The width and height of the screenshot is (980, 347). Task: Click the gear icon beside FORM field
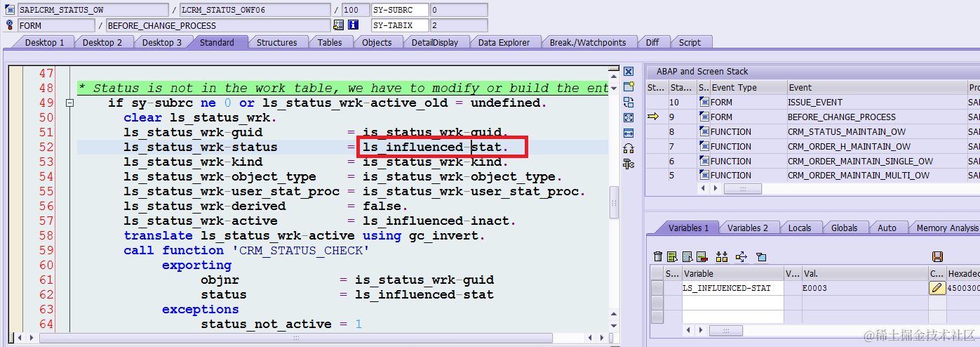[x=10, y=25]
